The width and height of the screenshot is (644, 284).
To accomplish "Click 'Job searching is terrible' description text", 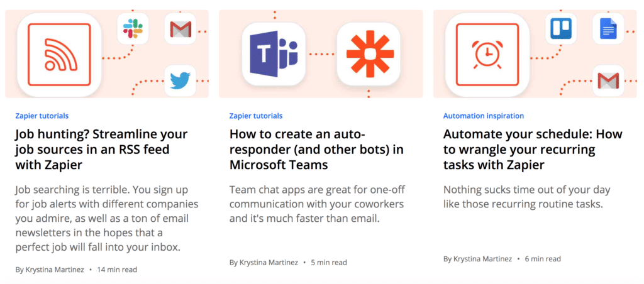I will 107,219.
